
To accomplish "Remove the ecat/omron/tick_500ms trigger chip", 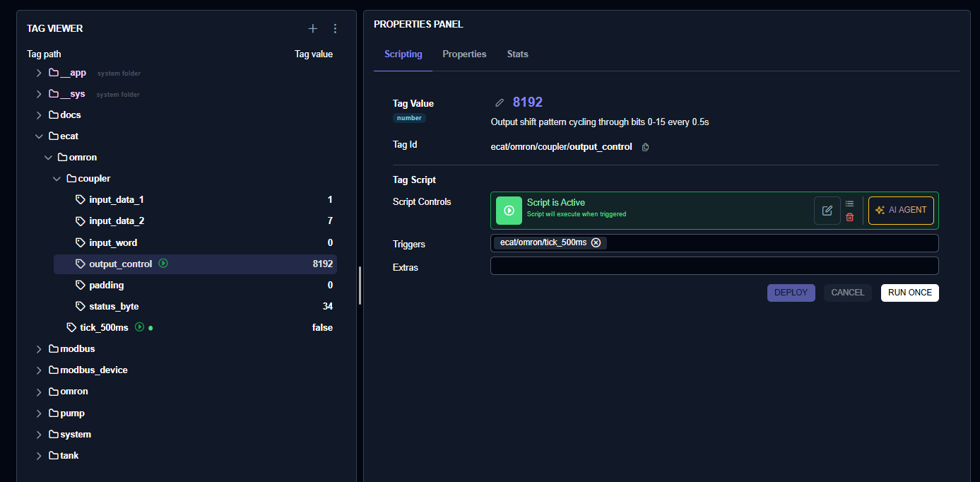I will (x=596, y=243).
